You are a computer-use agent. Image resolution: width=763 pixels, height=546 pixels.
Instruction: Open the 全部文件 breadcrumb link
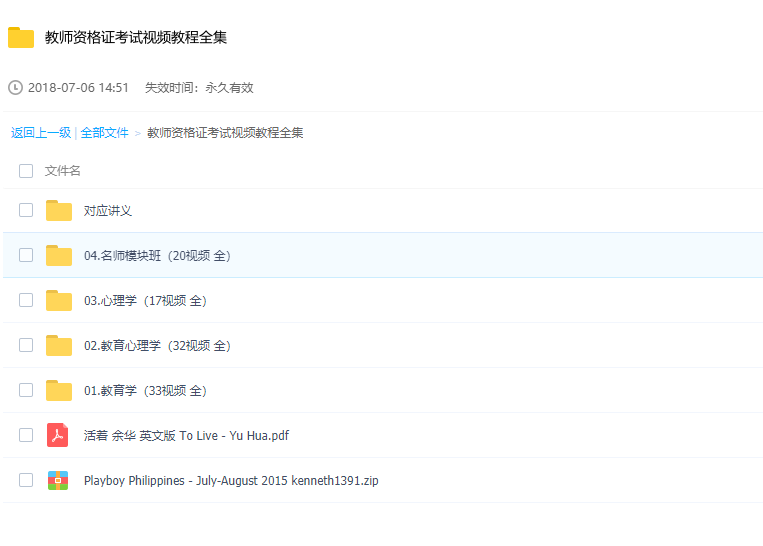tap(104, 132)
